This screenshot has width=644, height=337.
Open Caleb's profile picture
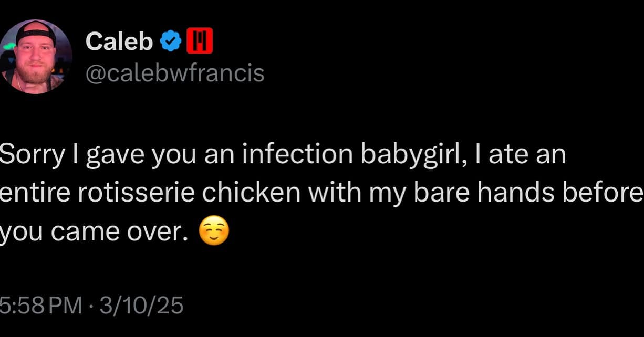click(36, 57)
